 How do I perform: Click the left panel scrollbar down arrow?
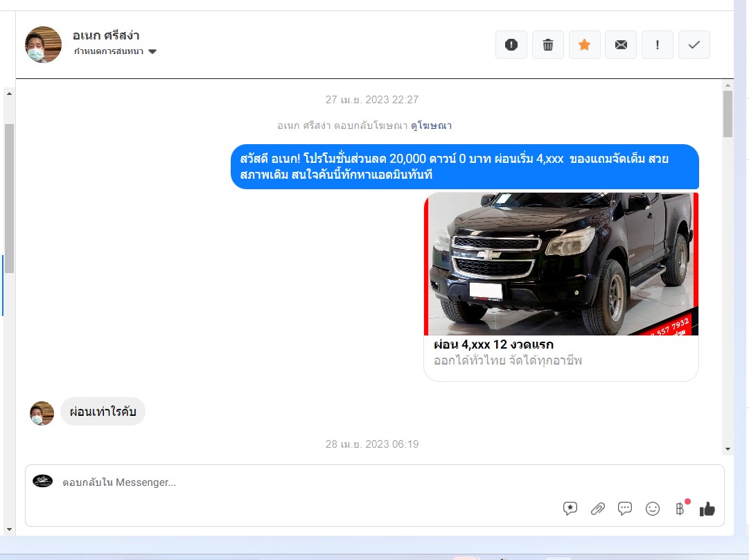point(9,530)
